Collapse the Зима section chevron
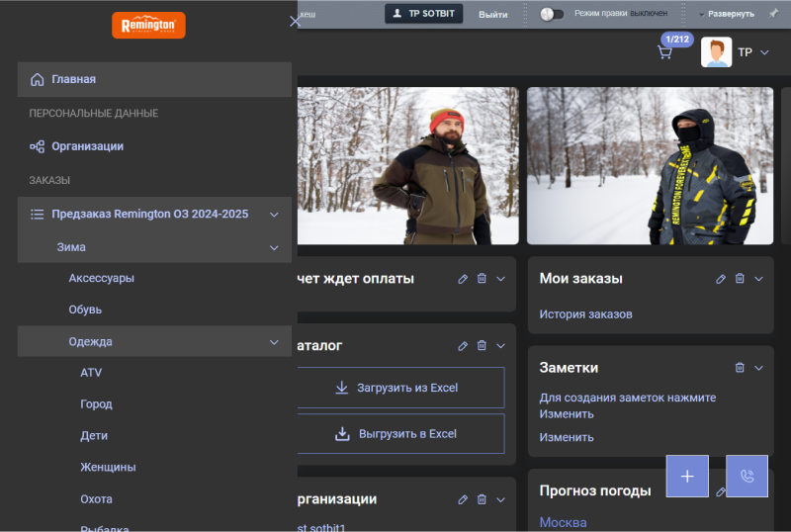Screen dimensions: 791x532 click(274, 248)
